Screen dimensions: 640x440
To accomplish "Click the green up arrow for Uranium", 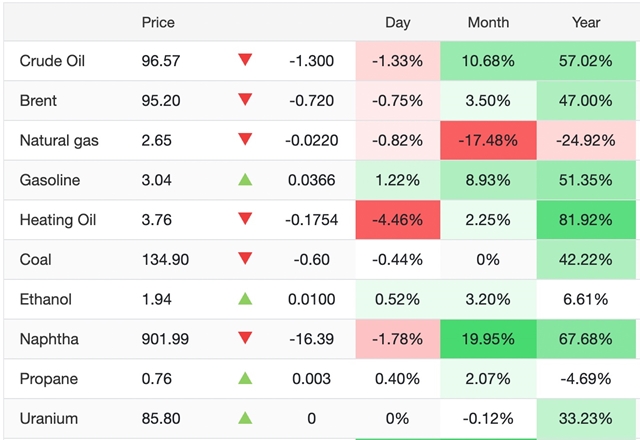I will pyautogui.click(x=245, y=418).
